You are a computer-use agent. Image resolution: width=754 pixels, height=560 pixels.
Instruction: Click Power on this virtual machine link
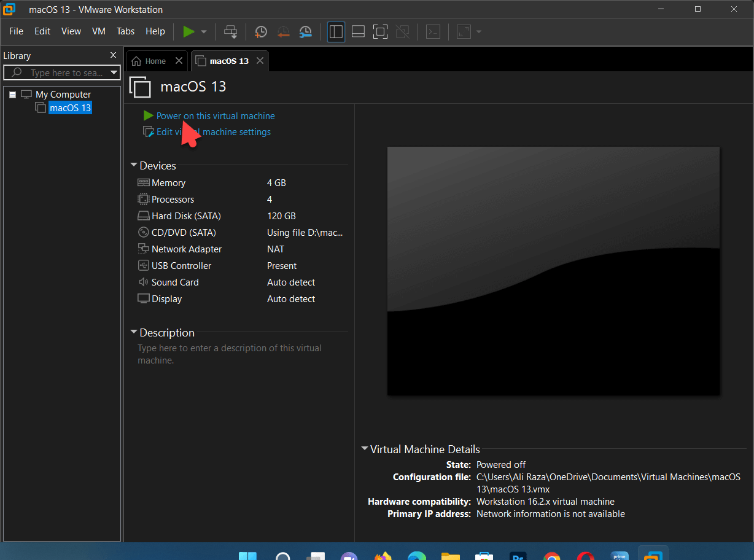click(215, 116)
